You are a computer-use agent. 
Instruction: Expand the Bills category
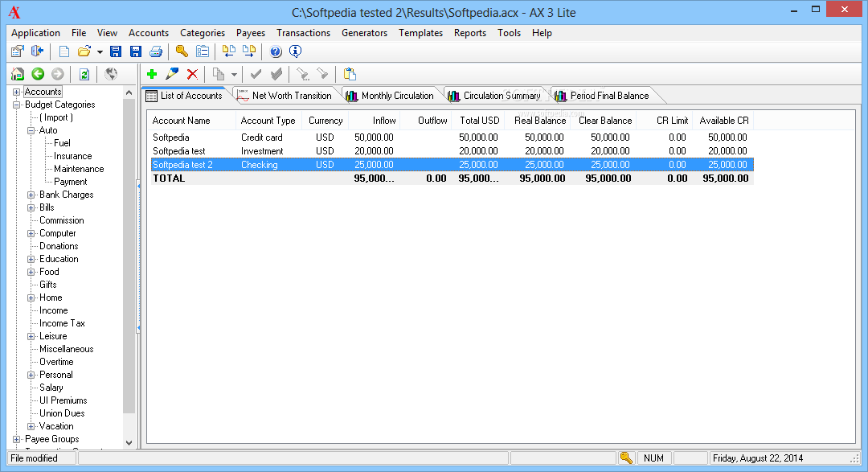(x=31, y=207)
